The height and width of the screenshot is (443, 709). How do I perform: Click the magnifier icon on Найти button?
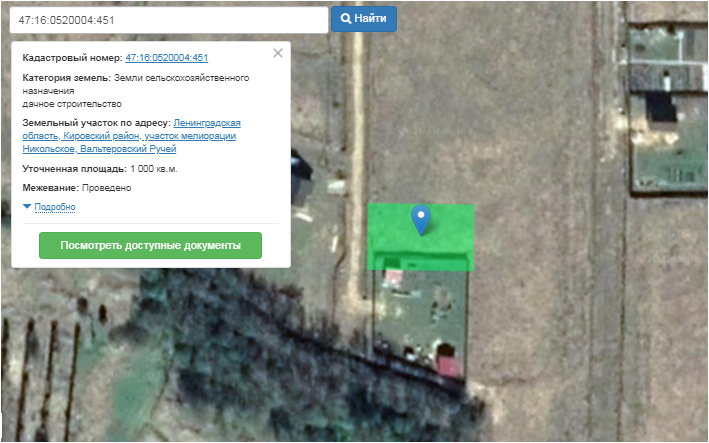pos(345,19)
